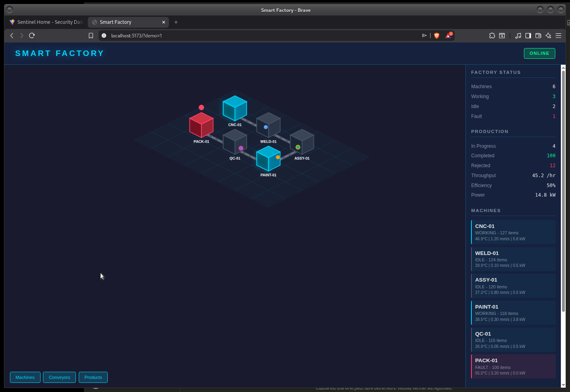Viewport: 570px width, 392px height.
Task: Toggle the browser sidebar panel icon
Action: (528, 36)
